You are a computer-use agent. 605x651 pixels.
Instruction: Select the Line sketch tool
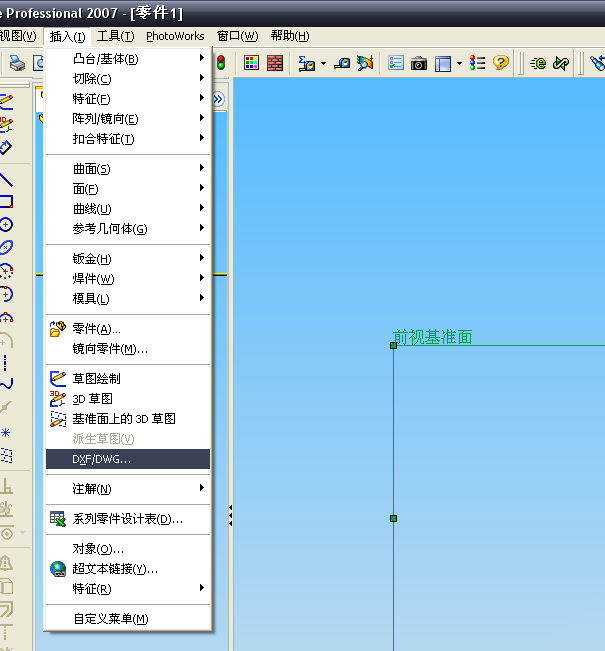tap(6, 180)
